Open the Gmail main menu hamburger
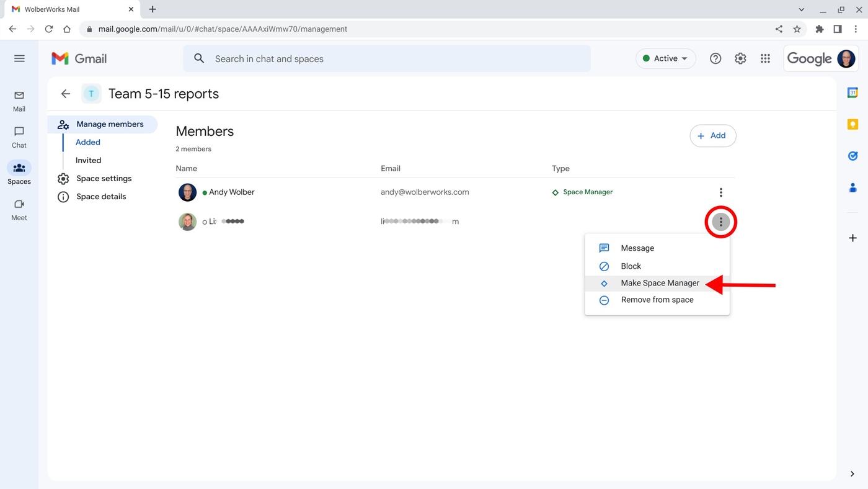The image size is (868, 489). pos(19,58)
